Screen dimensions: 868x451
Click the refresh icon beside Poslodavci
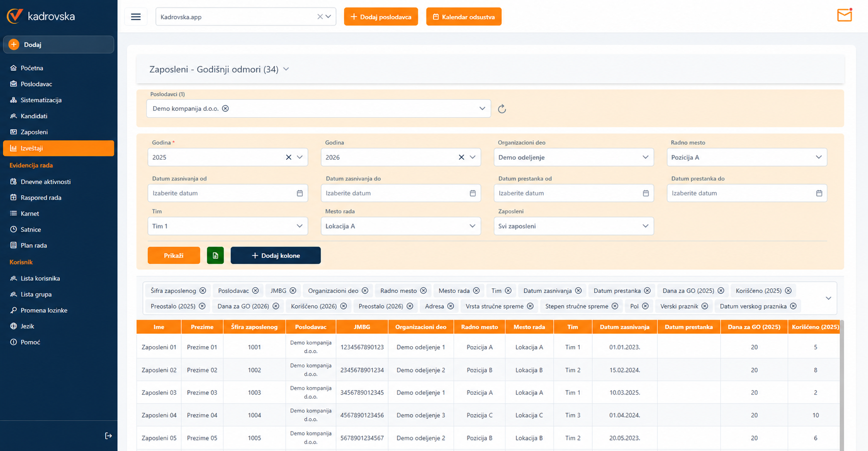tap(502, 109)
